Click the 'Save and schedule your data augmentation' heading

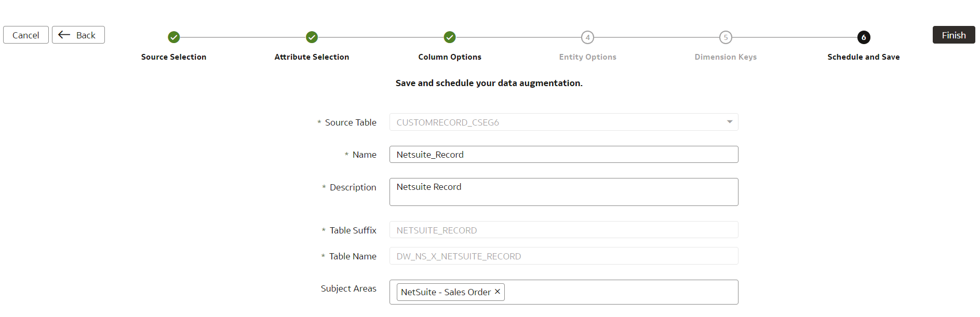tap(489, 83)
